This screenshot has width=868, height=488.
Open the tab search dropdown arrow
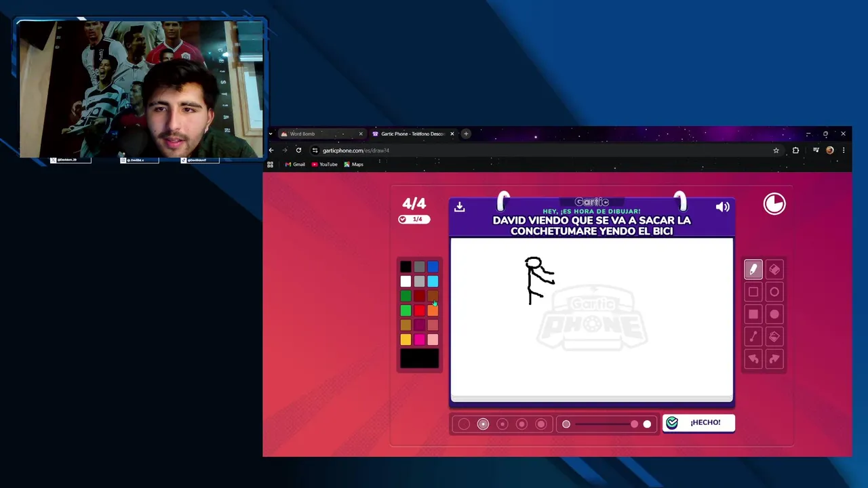pos(271,134)
